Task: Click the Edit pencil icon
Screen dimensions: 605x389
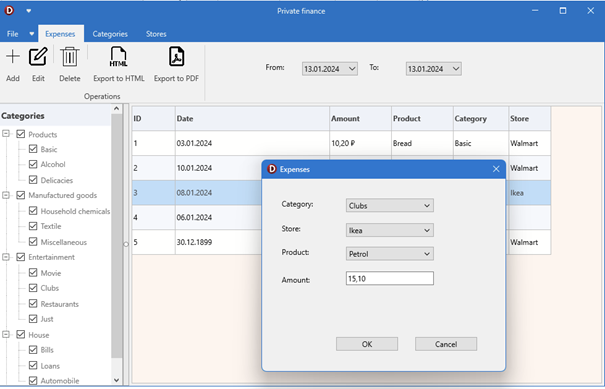Action: click(38, 56)
